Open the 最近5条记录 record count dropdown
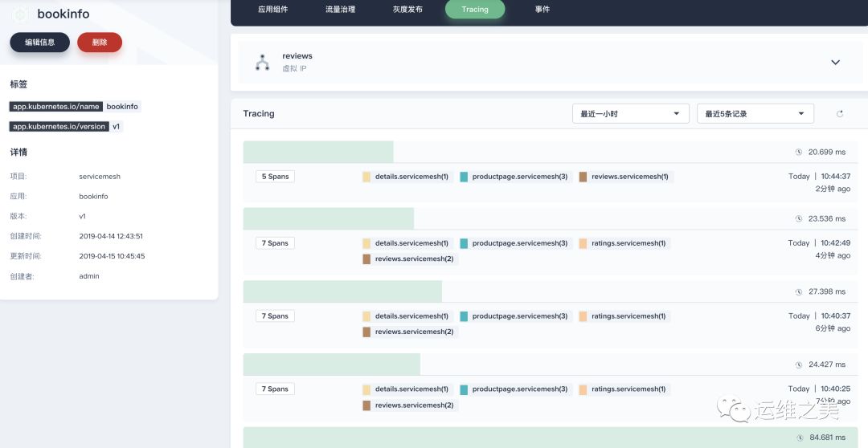 point(755,113)
